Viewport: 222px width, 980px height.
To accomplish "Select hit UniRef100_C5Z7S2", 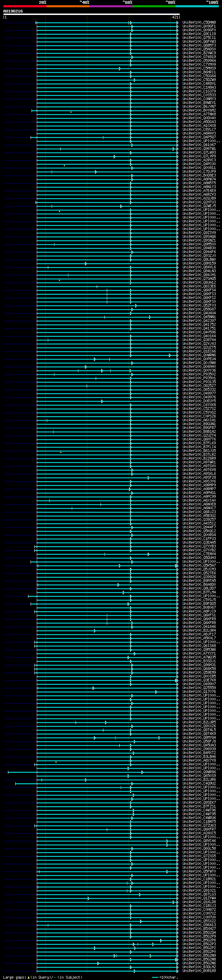I will [x=199, y=408].
